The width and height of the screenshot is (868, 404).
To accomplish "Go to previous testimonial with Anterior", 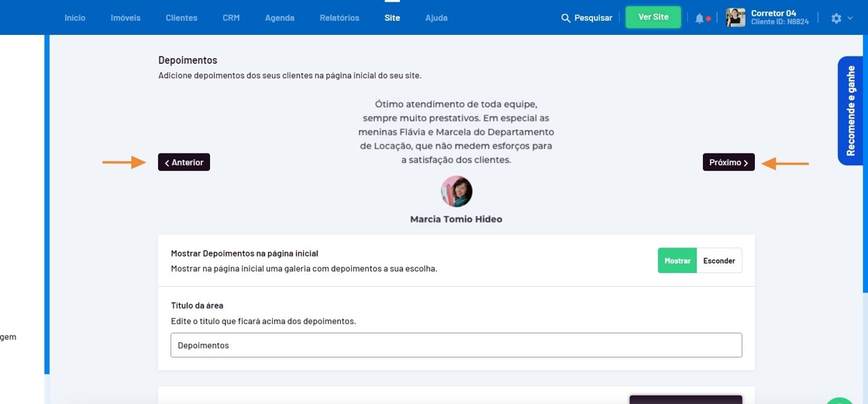I will click(184, 162).
